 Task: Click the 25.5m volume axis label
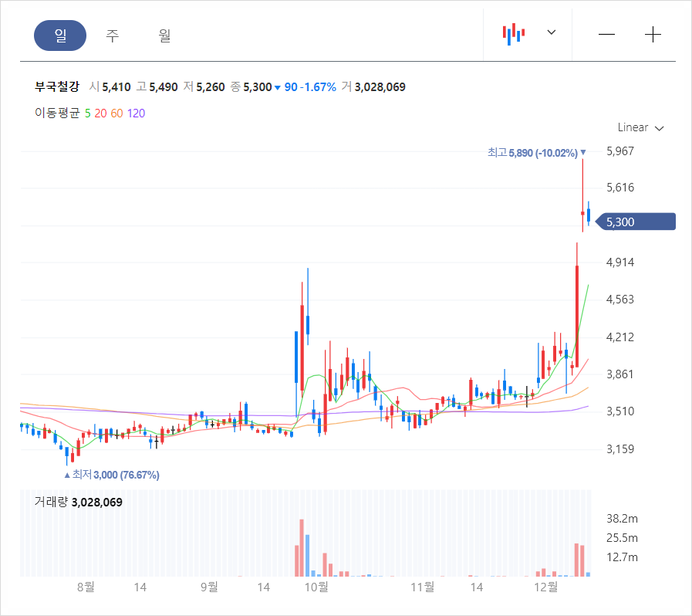pyautogui.click(x=622, y=538)
